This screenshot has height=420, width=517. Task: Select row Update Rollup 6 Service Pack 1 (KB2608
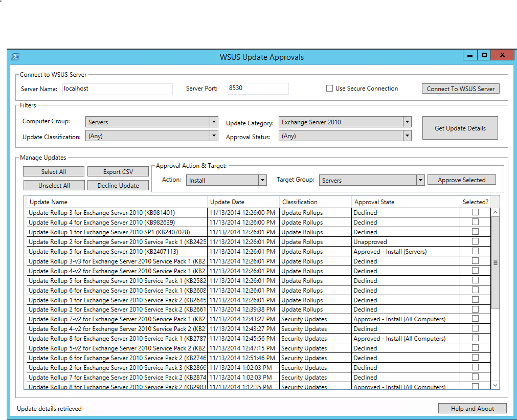pyautogui.click(x=259, y=291)
